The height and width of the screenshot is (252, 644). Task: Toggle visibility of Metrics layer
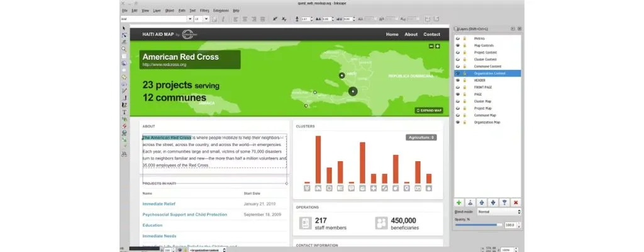[x=458, y=38]
